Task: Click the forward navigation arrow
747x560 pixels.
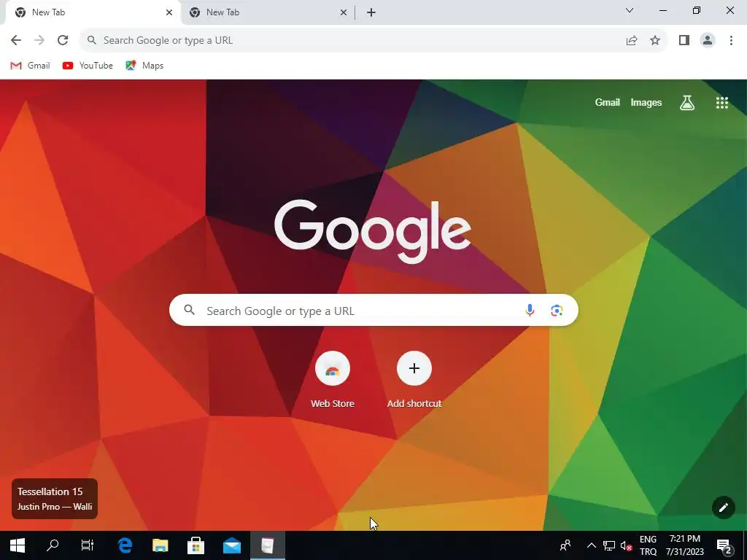Action: pyautogui.click(x=39, y=41)
